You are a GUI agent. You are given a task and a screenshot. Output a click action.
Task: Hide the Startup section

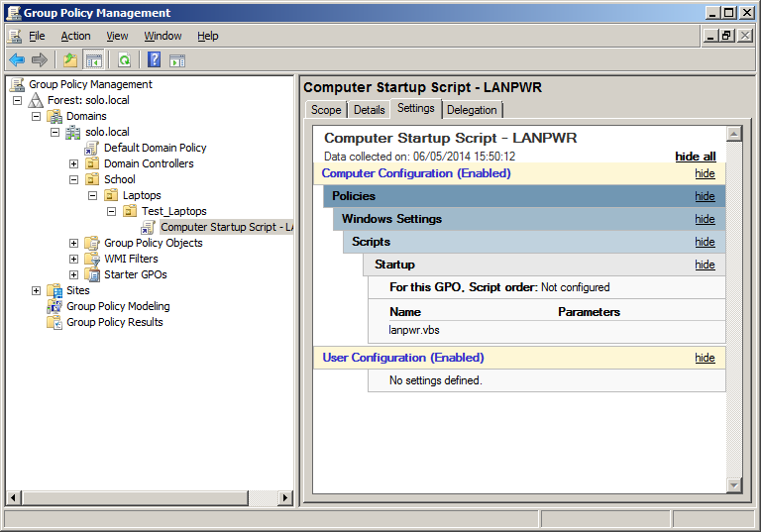coord(705,266)
